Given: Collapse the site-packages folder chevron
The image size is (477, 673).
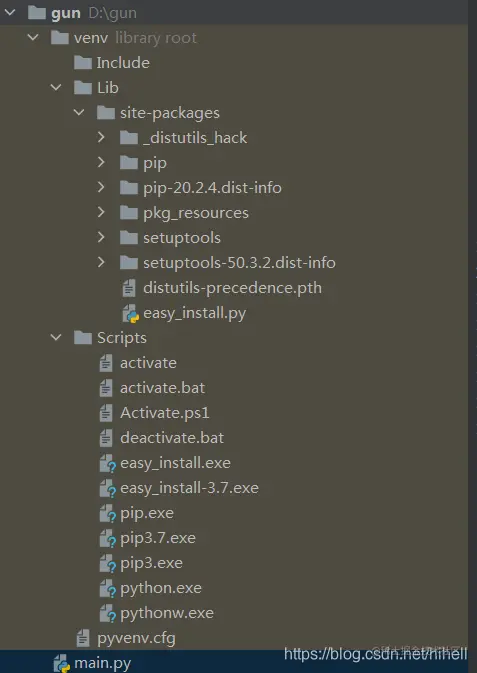Looking at the screenshot, I should [79, 112].
